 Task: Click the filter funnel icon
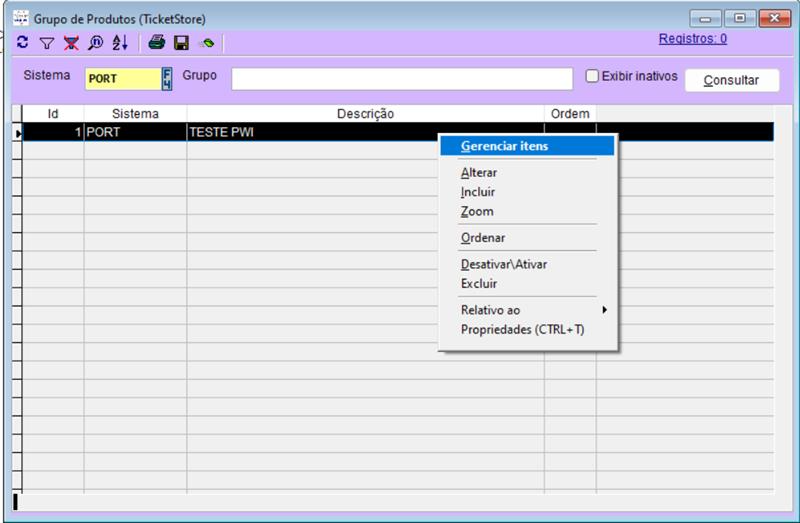(46, 43)
